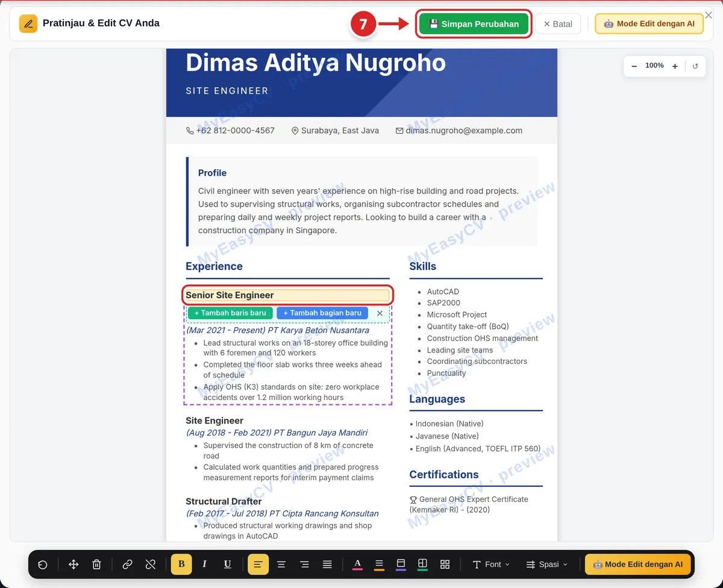
Task: Click PT Cipta Rancang Konsultan date line
Action: [282, 514]
